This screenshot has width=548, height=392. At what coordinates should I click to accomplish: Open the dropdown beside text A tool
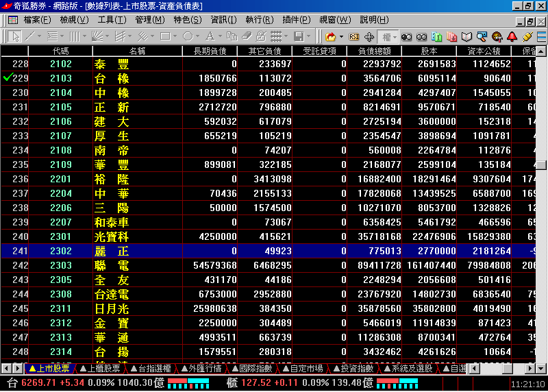click(x=220, y=36)
